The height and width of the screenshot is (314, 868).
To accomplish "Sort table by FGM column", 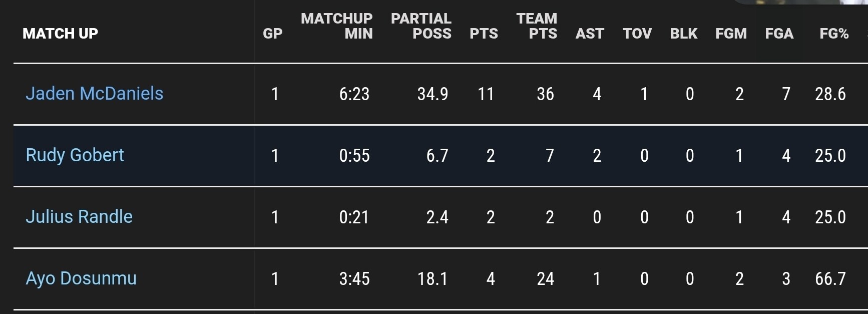I will tap(731, 34).
